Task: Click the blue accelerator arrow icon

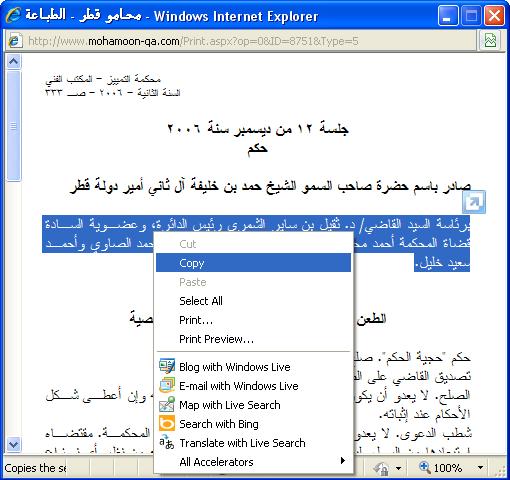Action: click(474, 202)
